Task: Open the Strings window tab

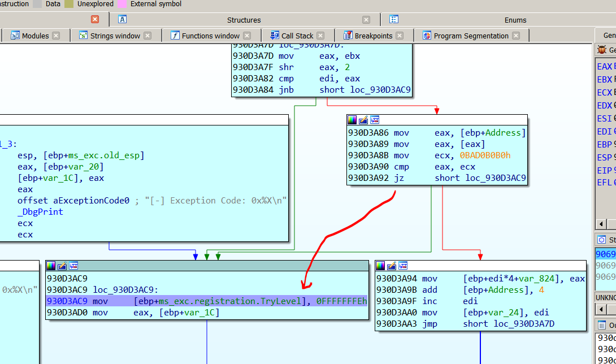Action: coord(115,36)
